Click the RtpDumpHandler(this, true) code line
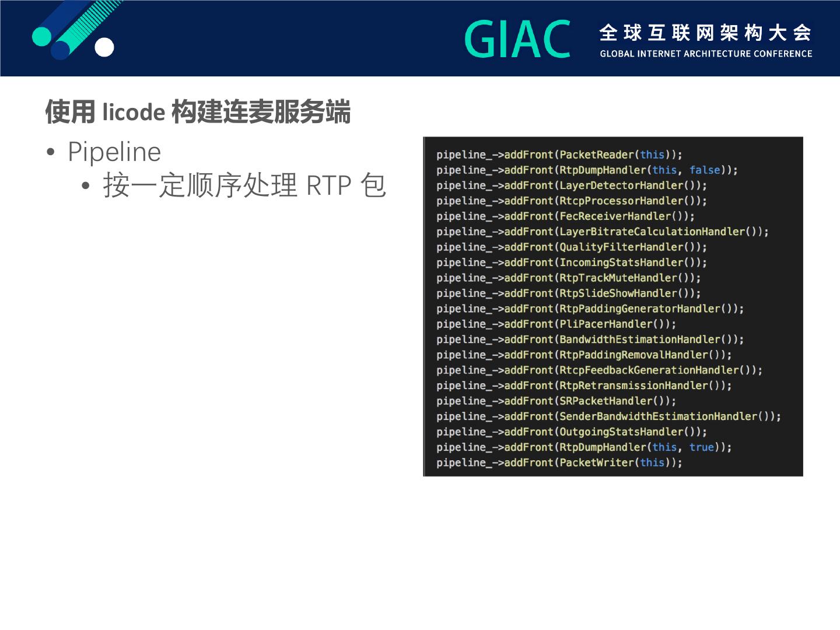Viewport: 840px width, 630px height. coord(584,447)
